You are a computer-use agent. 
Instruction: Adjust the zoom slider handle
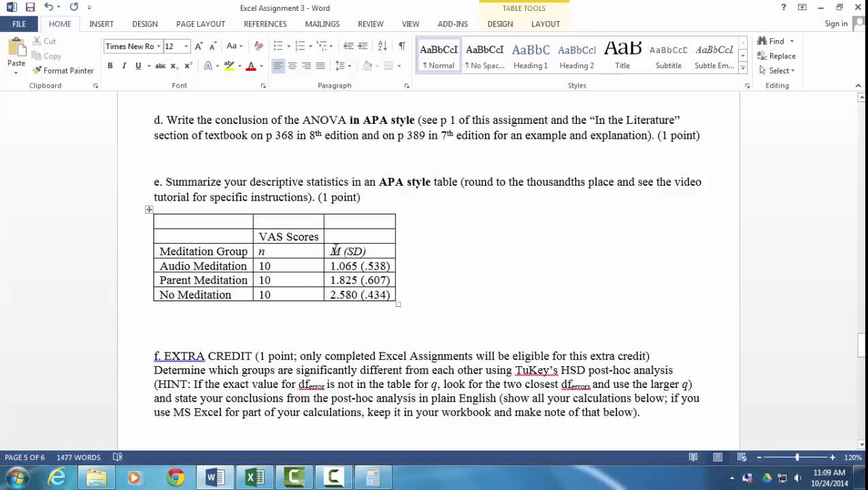click(797, 457)
